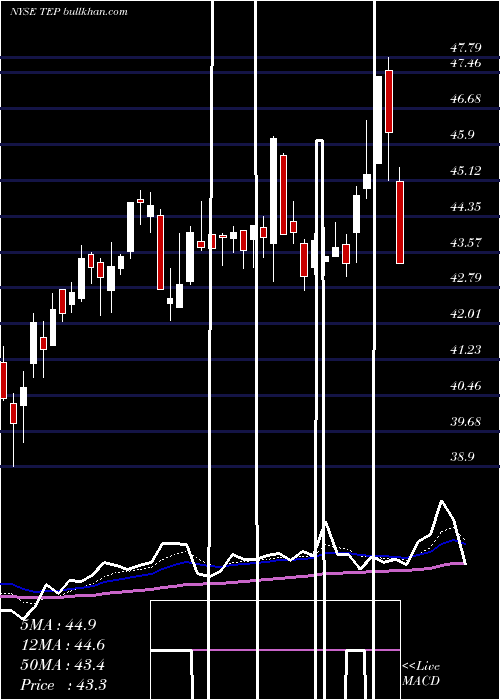The image size is (500, 700).
Task: Click the 39.68 price axis label
Action: click(466, 421)
